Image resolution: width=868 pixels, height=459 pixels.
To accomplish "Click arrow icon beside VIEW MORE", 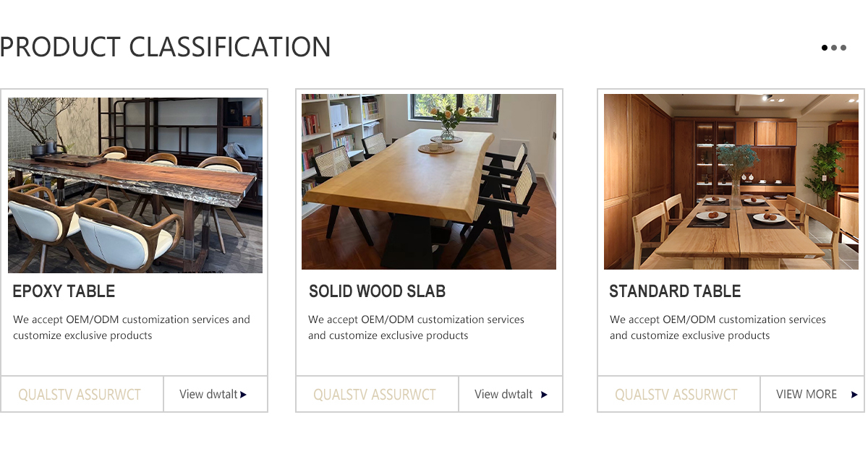I will point(854,395).
